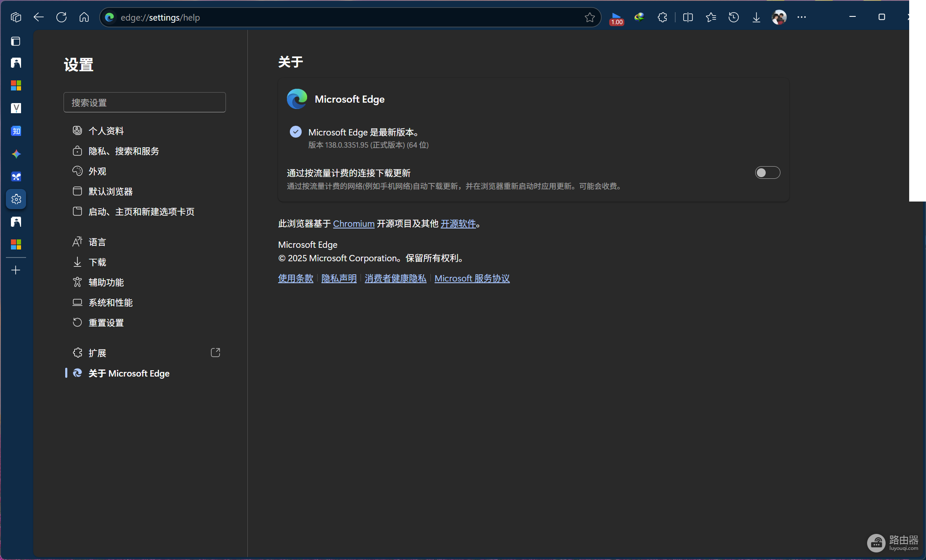Image resolution: width=926 pixels, height=560 pixels.
Task: Open the Chromium link
Action: click(354, 223)
